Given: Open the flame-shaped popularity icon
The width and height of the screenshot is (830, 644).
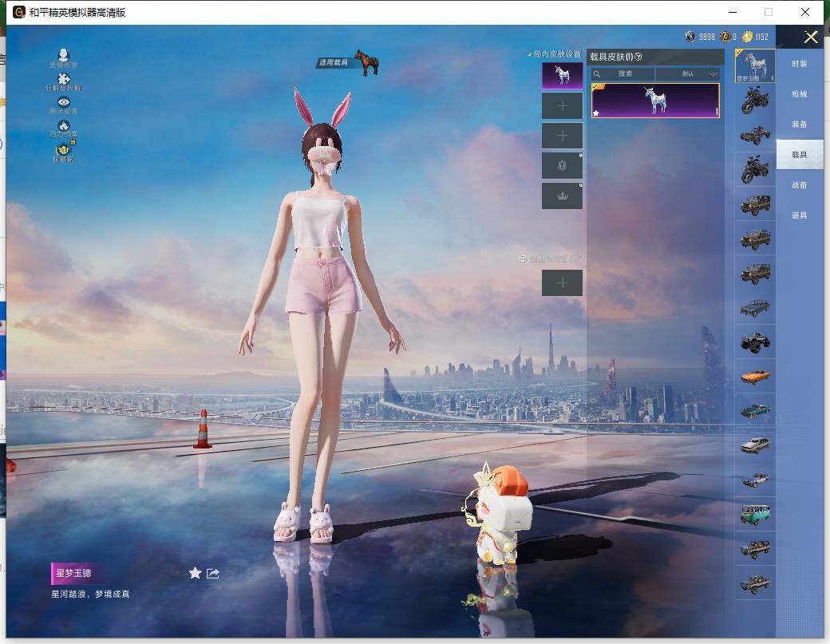Looking at the screenshot, I should [64, 127].
